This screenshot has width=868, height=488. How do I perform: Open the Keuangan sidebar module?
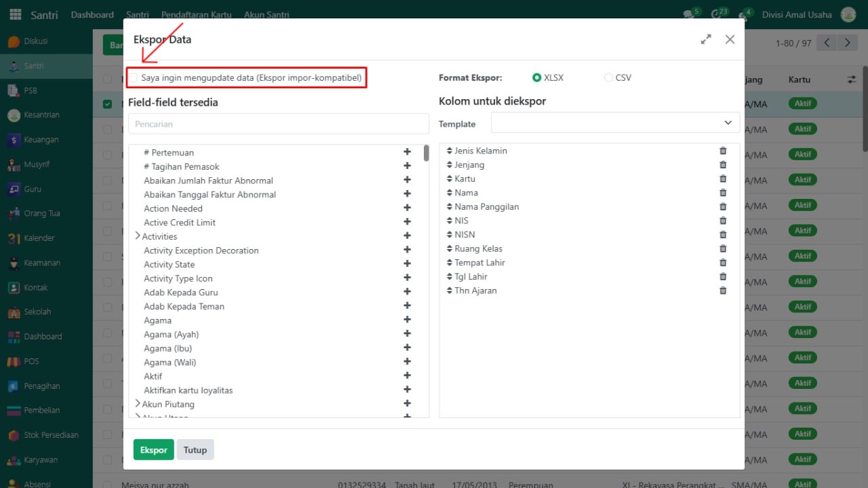tap(41, 140)
